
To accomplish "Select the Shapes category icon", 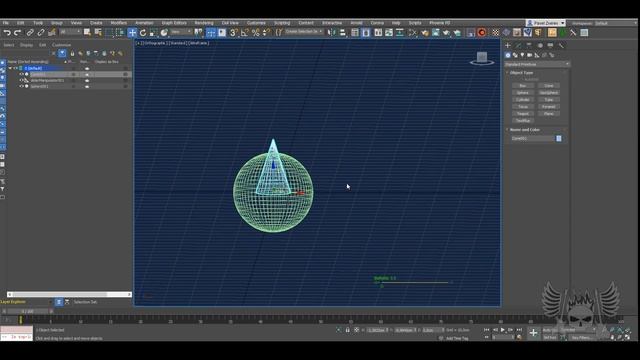I will [x=515, y=55].
